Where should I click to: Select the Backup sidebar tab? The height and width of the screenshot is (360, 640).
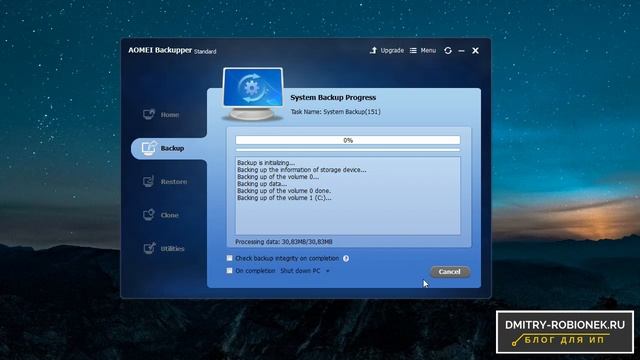coord(169,148)
